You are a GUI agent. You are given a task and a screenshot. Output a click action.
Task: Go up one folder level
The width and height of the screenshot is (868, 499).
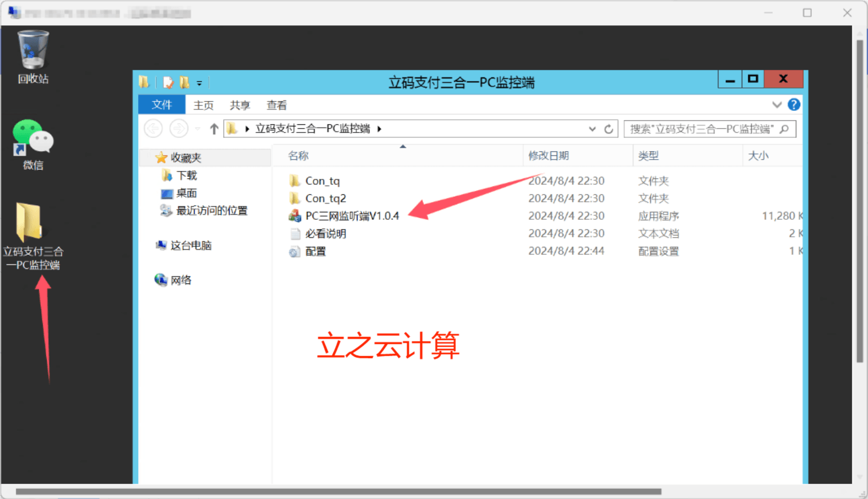pyautogui.click(x=214, y=129)
